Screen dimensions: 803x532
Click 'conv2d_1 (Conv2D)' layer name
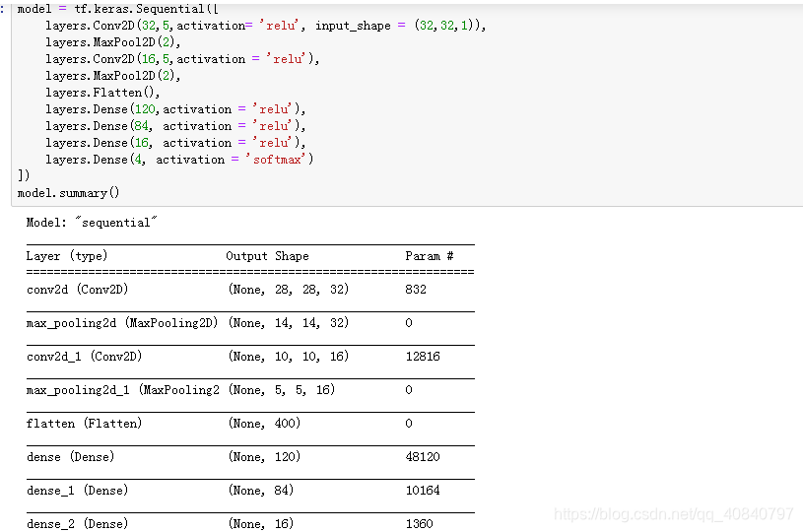coord(84,357)
